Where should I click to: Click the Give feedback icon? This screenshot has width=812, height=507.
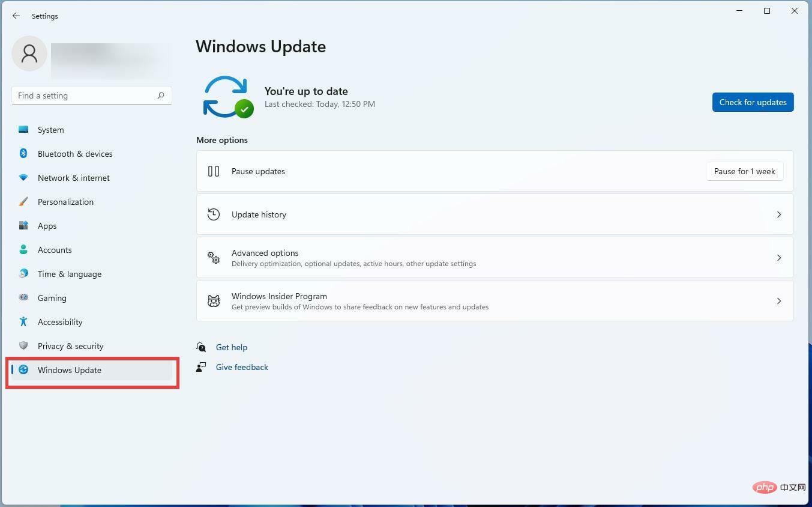pos(201,367)
